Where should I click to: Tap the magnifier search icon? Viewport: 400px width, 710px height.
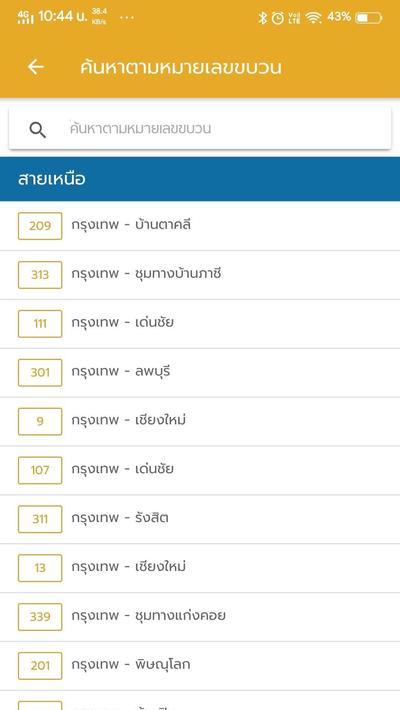click(x=38, y=130)
